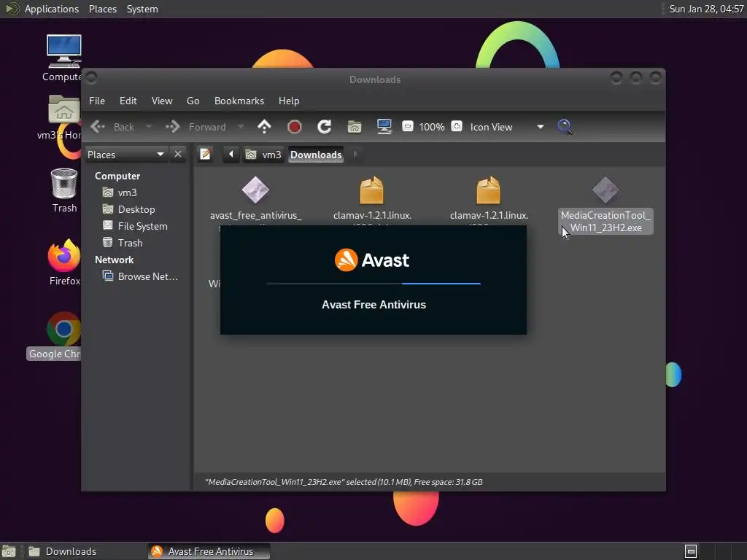Toggle text-based location entry pencil icon
This screenshot has width=747, height=560.
(205, 155)
